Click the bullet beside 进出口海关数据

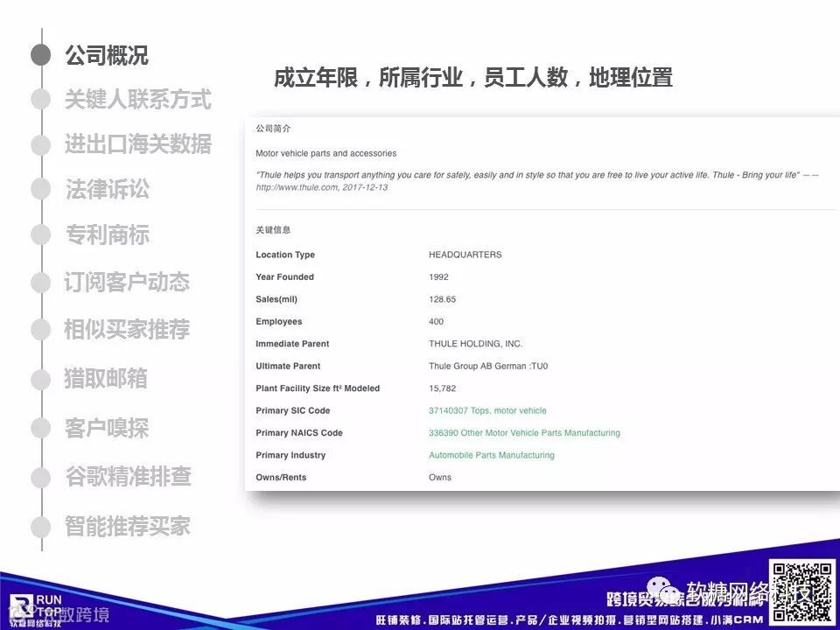tap(41, 144)
